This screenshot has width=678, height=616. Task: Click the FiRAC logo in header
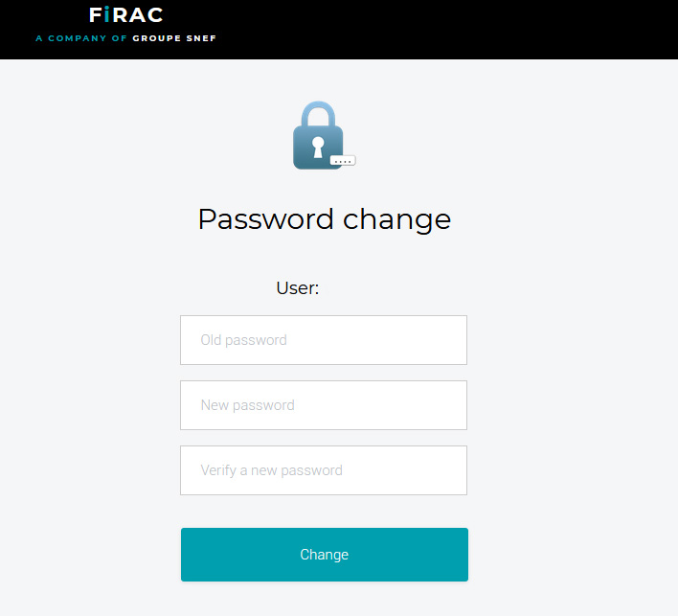click(125, 15)
